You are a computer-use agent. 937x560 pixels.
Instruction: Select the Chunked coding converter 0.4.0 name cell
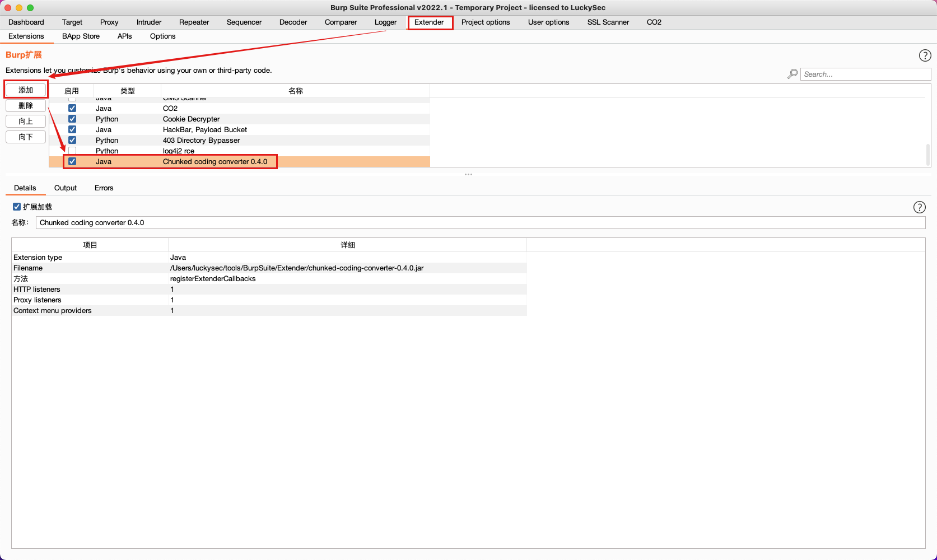pos(215,161)
